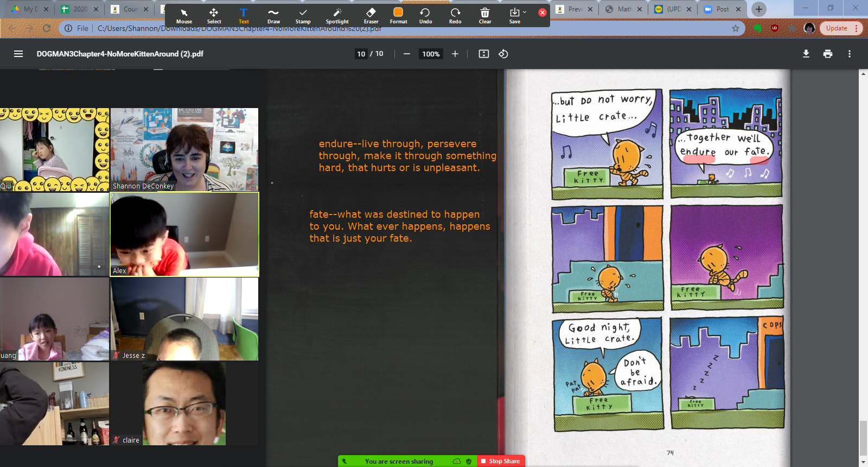Choose the Stamp annotation tool
868x467 pixels.
point(303,16)
